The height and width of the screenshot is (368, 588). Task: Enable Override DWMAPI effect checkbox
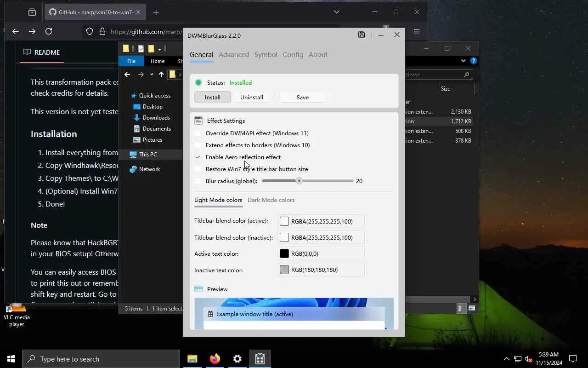[x=198, y=133]
